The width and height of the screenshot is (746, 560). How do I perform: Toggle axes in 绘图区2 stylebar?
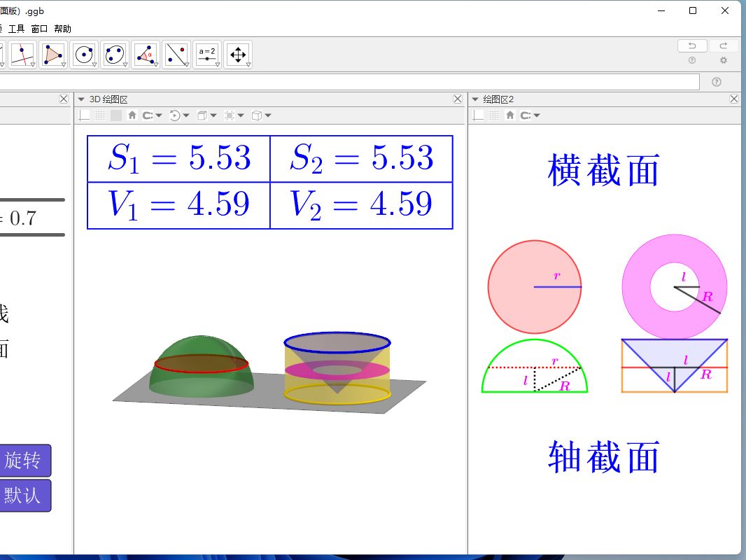[x=479, y=115]
